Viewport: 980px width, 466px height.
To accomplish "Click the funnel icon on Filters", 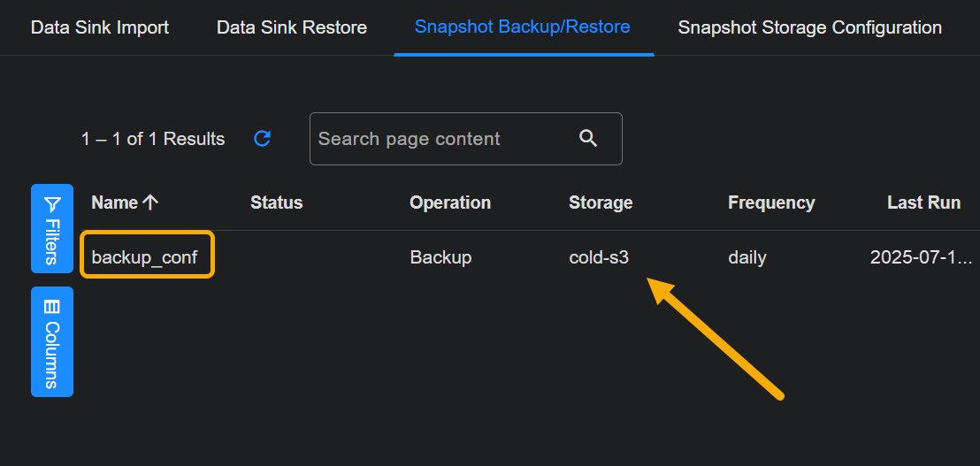I will 52,203.
